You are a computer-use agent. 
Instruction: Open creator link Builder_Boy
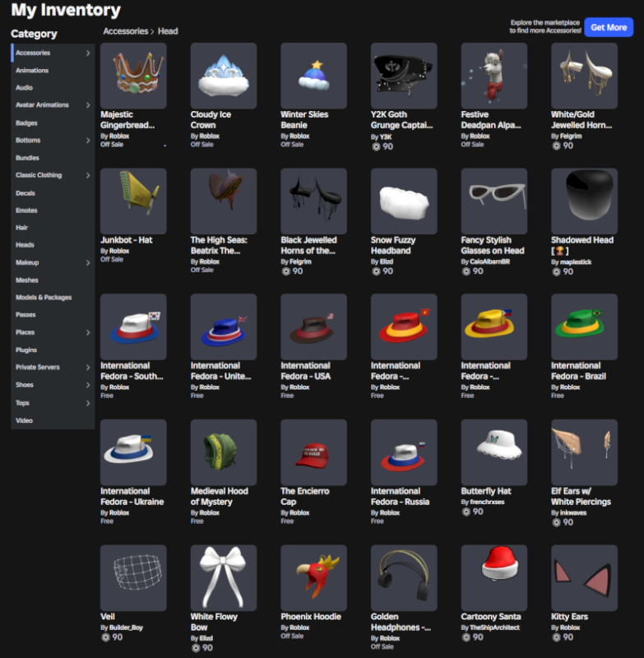[x=126, y=628]
